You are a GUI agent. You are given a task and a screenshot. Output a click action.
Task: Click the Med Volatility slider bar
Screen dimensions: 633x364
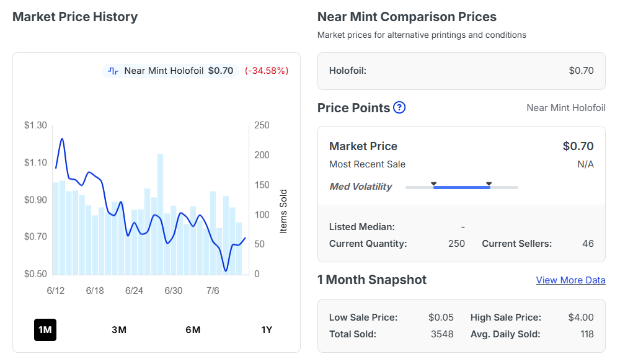tap(461, 187)
